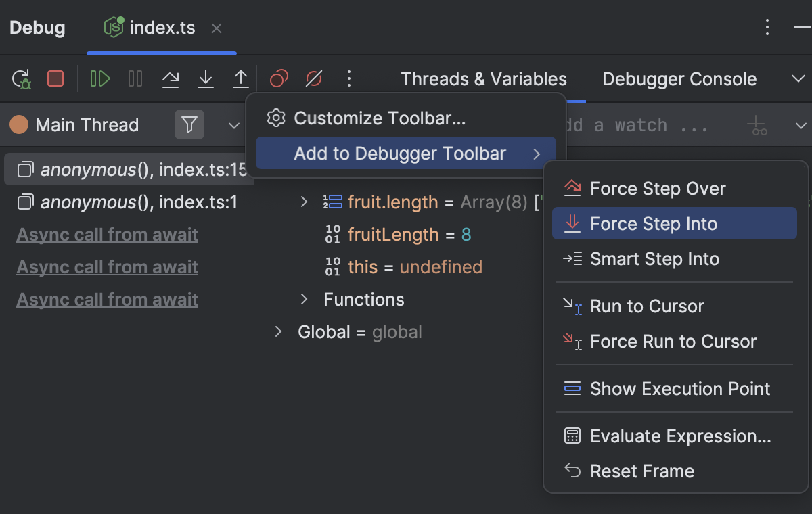
Task: Click the Show Execution Point entry
Action: point(679,389)
